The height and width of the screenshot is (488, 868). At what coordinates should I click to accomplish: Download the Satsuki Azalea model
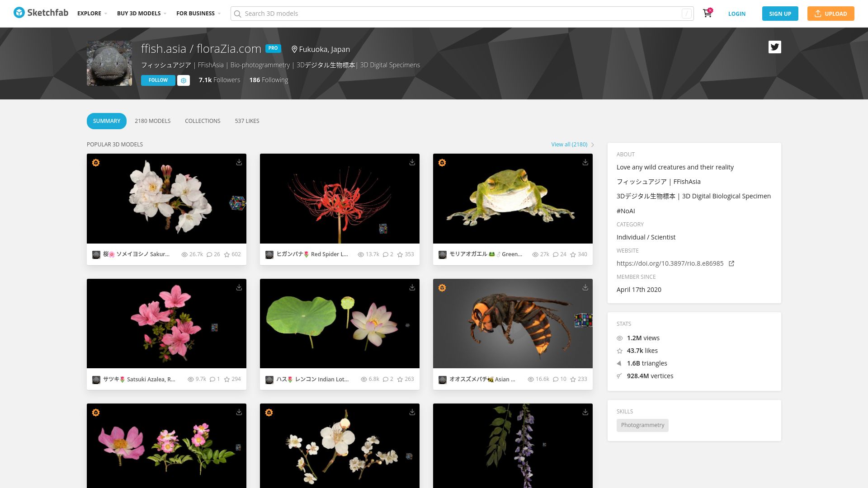239,287
